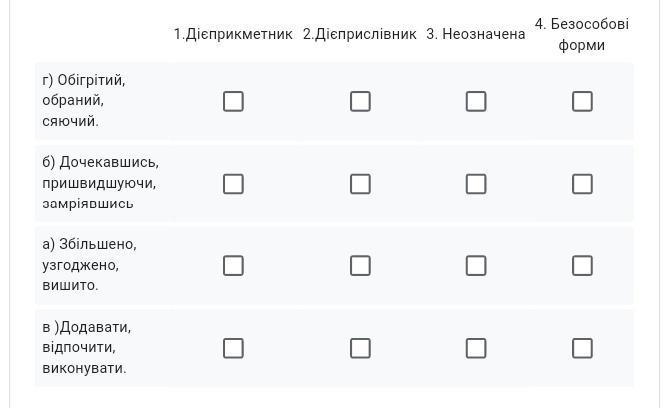Check Безособові форми for row б) Дочекавшись
Viewport: 663px width, 408px height.
pos(582,184)
